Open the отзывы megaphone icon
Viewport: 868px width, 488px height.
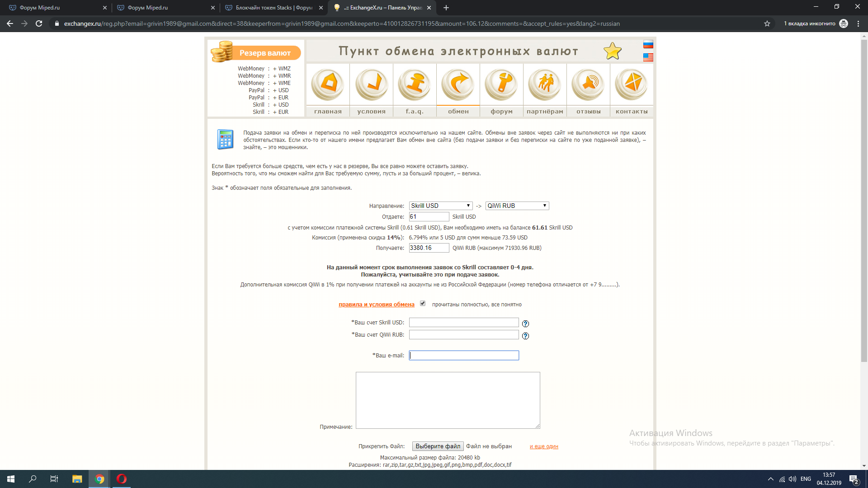(x=588, y=84)
